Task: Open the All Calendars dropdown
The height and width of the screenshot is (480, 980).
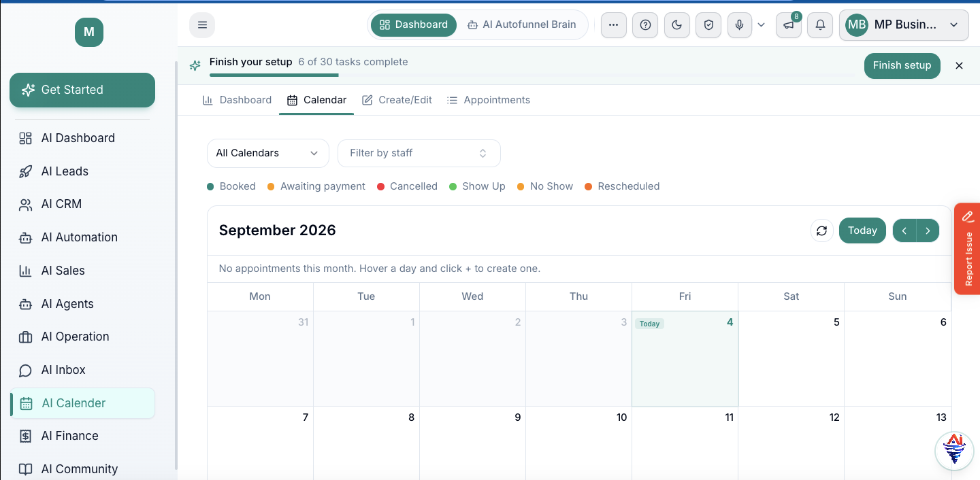Action: 268,153
